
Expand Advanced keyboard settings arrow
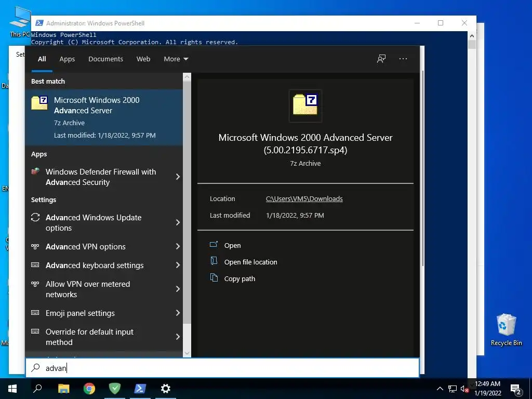click(x=178, y=265)
